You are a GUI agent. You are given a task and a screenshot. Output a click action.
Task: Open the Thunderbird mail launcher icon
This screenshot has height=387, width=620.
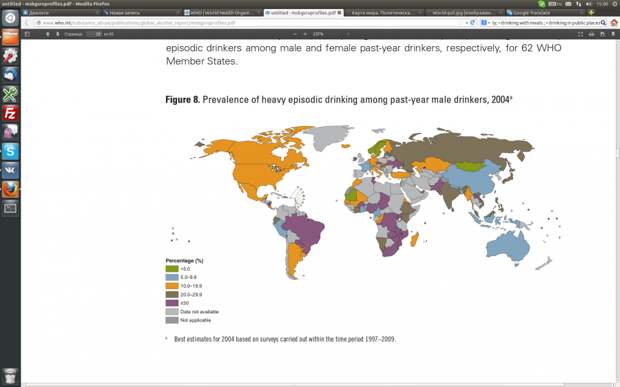(x=10, y=75)
